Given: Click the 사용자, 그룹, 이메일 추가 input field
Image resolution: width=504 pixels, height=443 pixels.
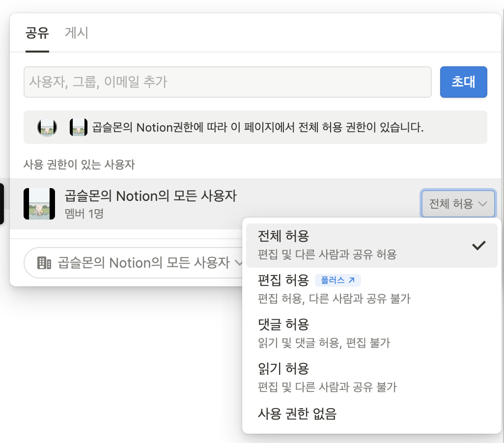Looking at the screenshot, I should tap(227, 82).
